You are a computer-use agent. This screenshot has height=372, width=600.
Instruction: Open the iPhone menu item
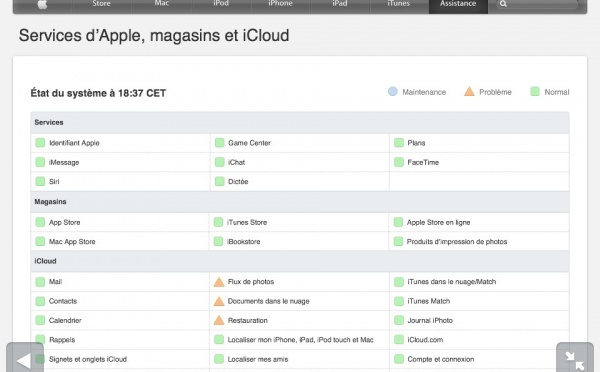tap(280, 3)
